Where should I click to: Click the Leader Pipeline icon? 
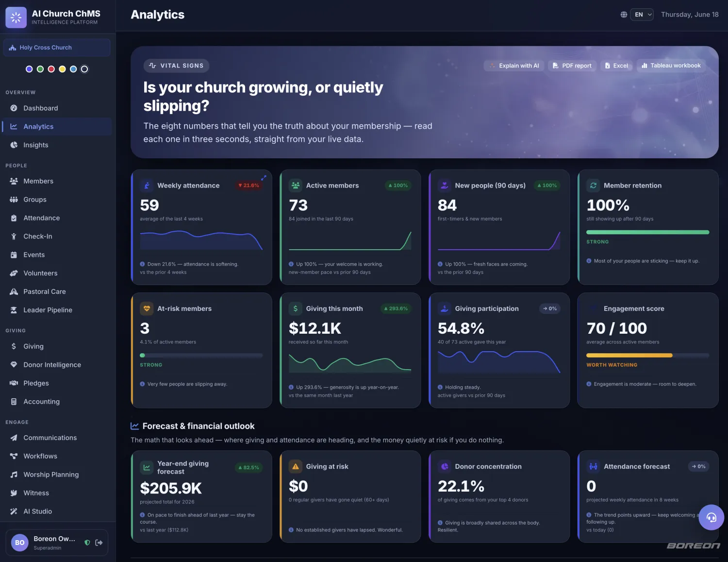14,310
